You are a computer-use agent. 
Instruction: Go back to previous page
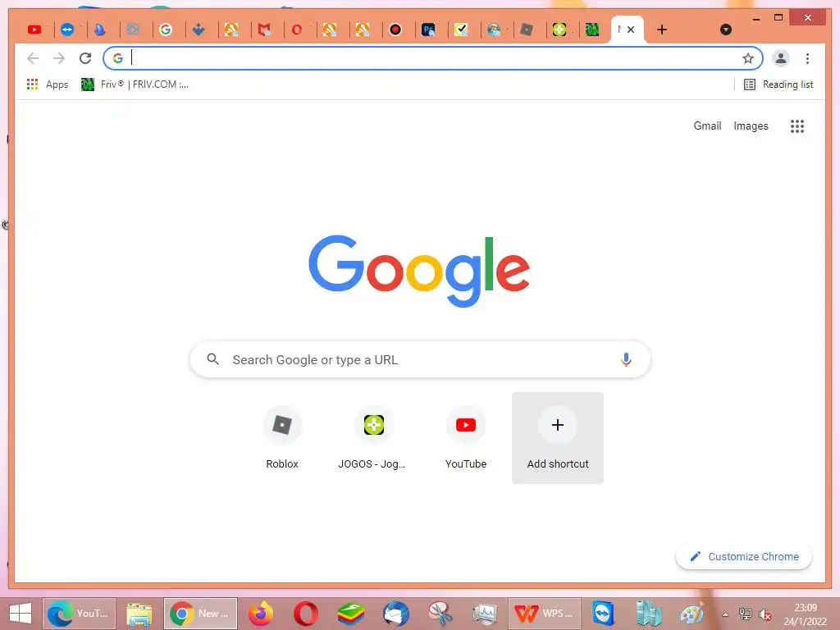click(33, 58)
